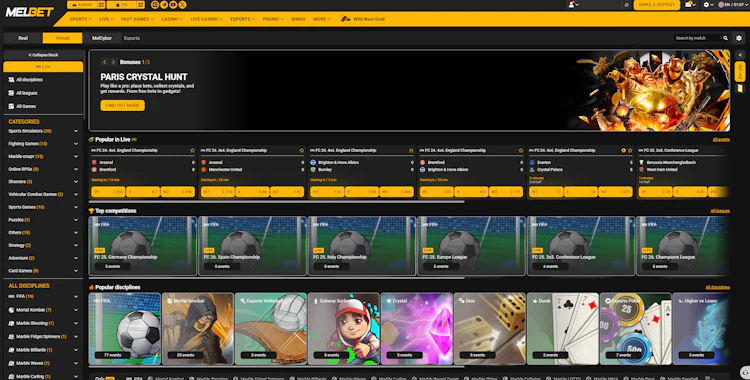
Task: Favorite the Brighton vs Burnley match
Action: point(411,150)
